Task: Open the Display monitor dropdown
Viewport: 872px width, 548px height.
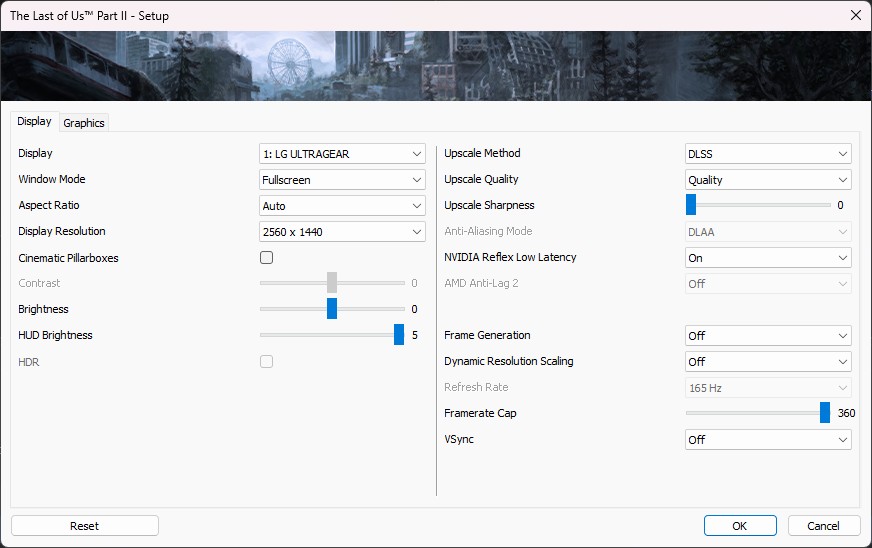Action: coord(342,154)
